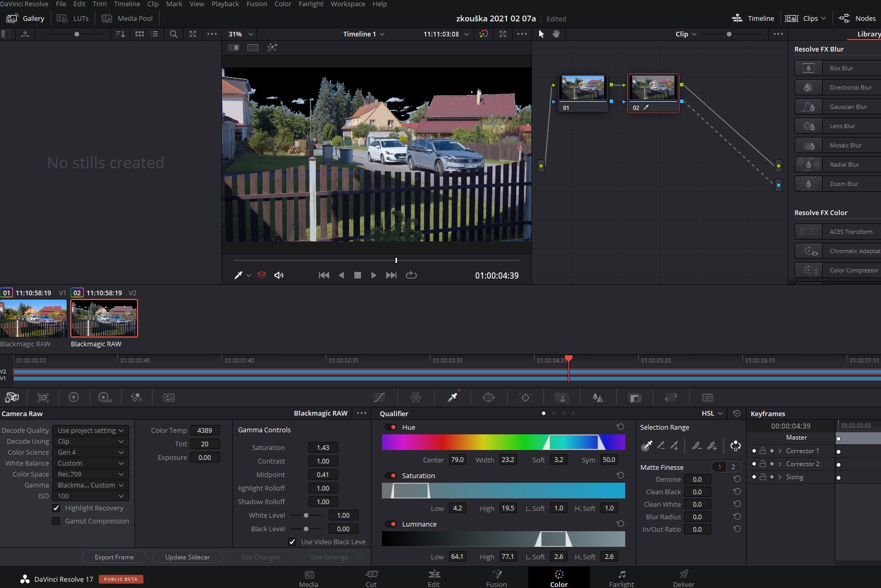Click the White Level slider handle
881x588 pixels.
coord(306,515)
